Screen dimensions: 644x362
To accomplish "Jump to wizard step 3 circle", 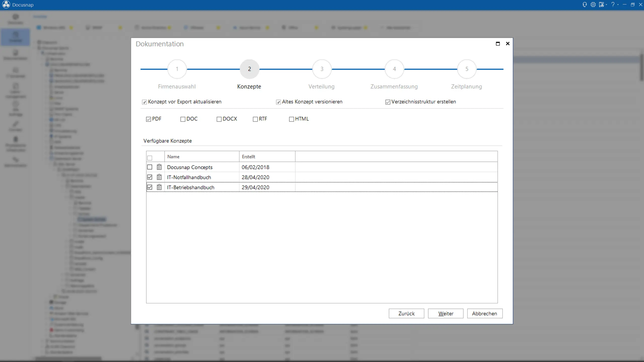I will [x=322, y=69].
